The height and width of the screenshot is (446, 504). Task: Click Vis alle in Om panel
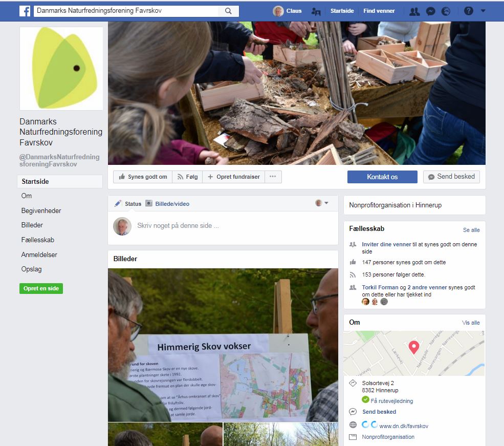tap(471, 323)
